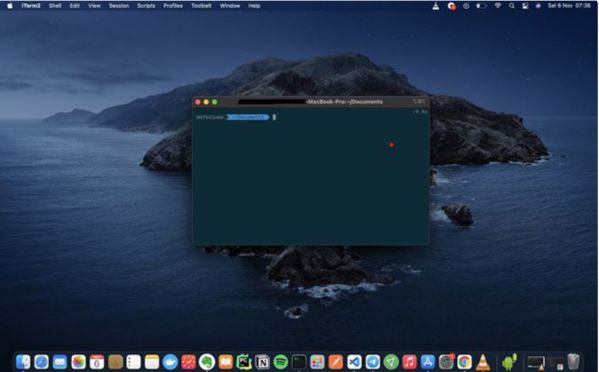Launch Spotify from the dock
This screenshot has width=599, height=372.
pyautogui.click(x=281, y=361)
